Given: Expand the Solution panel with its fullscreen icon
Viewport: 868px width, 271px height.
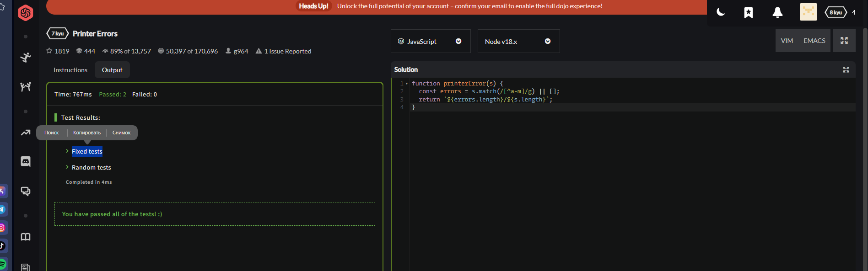Looking at the screenshot, I should point(846,69).
